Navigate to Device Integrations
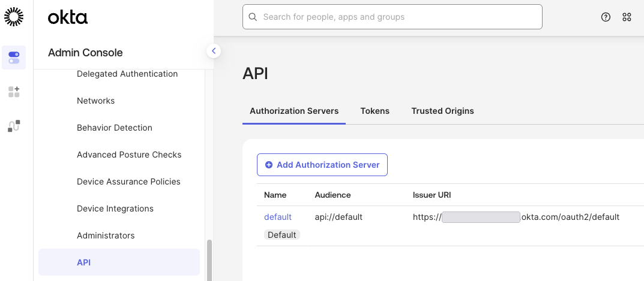 (x=115, y=209)
